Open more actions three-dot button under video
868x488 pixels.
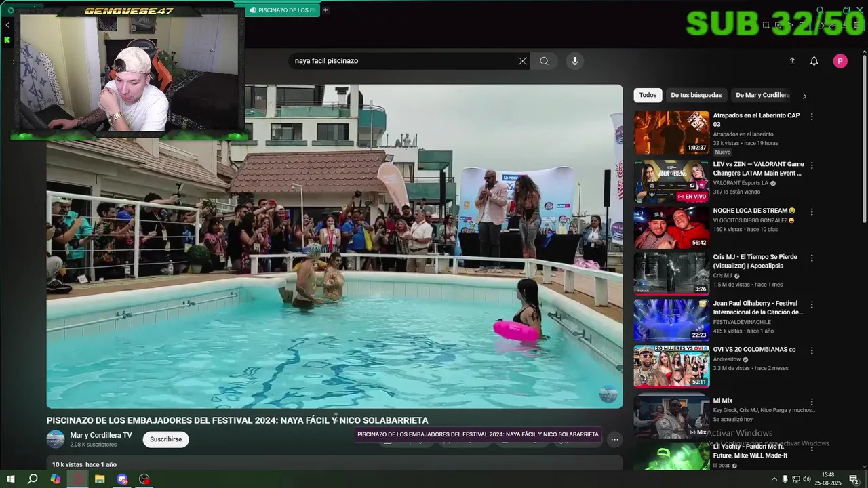pos(614,439)
